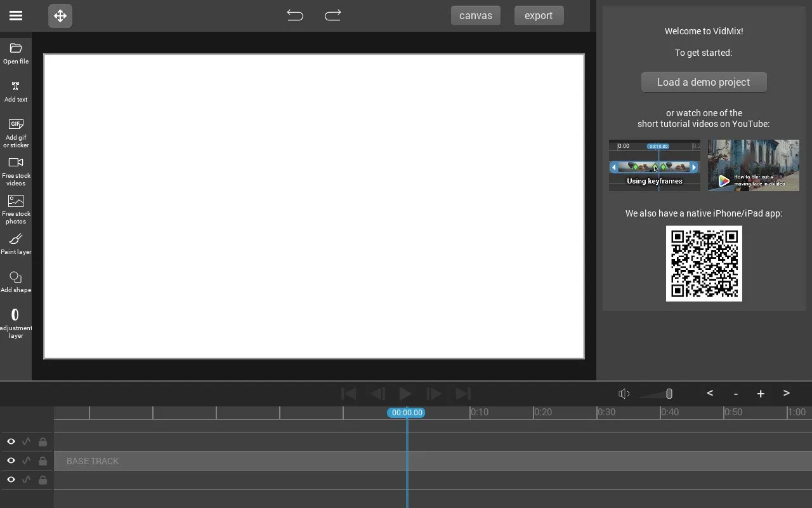Step forward one frame
This screenshot has height=508, width=812.
(434, 394)
